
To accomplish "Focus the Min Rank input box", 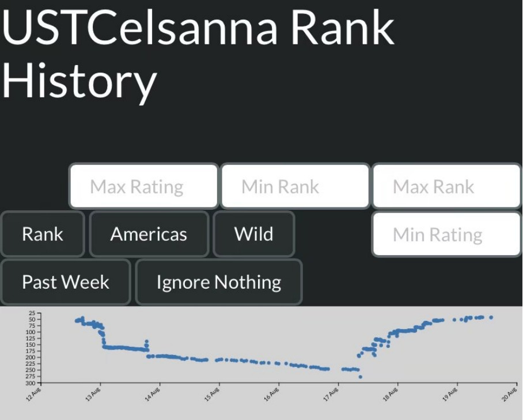I will click(295, 186).
